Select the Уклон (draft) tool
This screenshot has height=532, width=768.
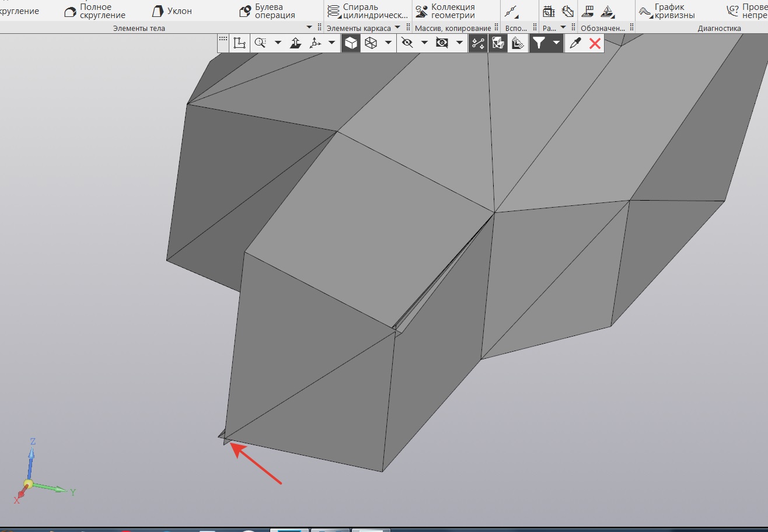coord(172,11)
